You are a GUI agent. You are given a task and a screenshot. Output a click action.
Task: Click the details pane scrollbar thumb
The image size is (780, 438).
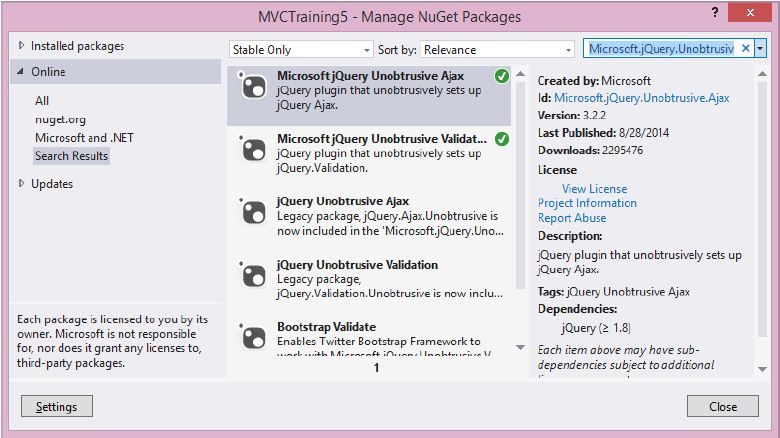click(x=762, y=209)
